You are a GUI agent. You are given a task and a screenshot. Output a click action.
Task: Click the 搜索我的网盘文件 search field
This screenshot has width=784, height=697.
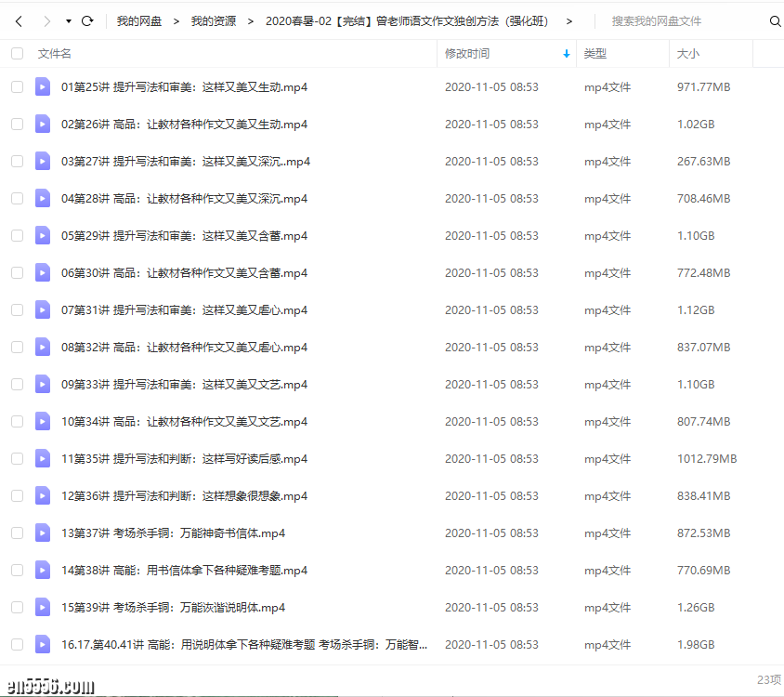[x=683, y=20]
